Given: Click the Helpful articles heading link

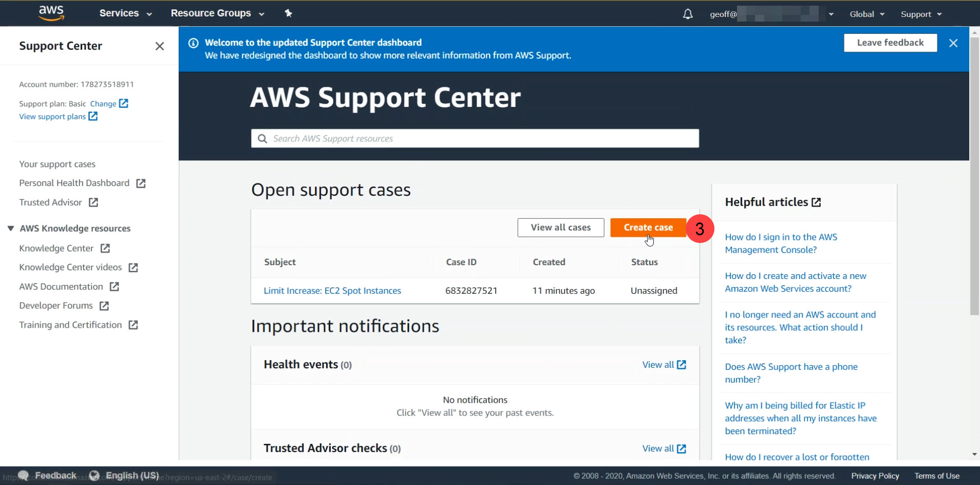Looking at the screenshot, I should [766, 202].
